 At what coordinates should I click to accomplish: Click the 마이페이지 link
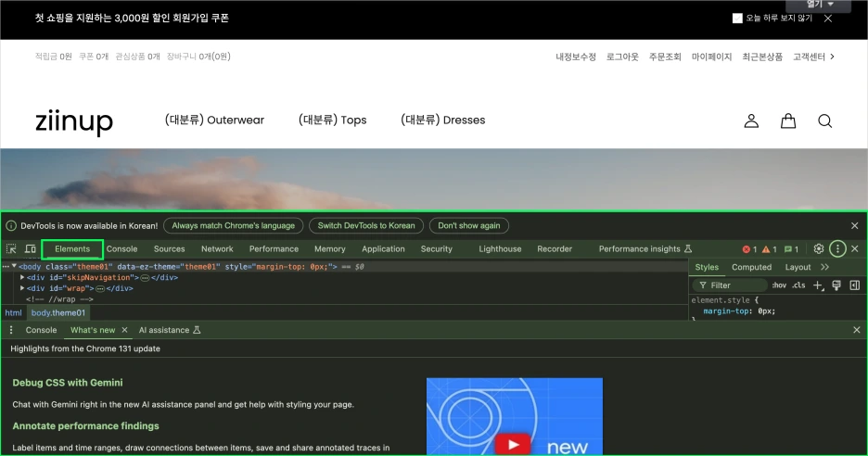coord(711,57)
